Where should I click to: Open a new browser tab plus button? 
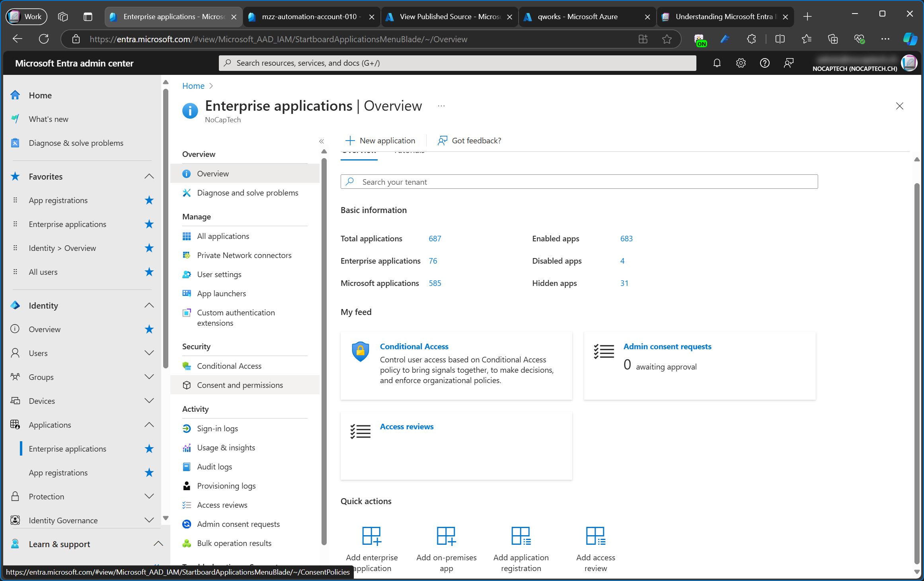coord(807,17)
